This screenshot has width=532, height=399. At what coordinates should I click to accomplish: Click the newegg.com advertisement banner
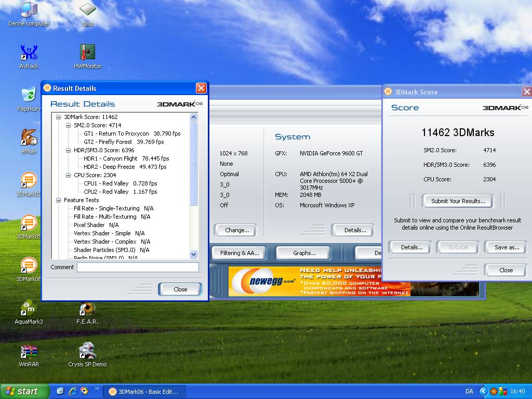(x=319, y=281)
